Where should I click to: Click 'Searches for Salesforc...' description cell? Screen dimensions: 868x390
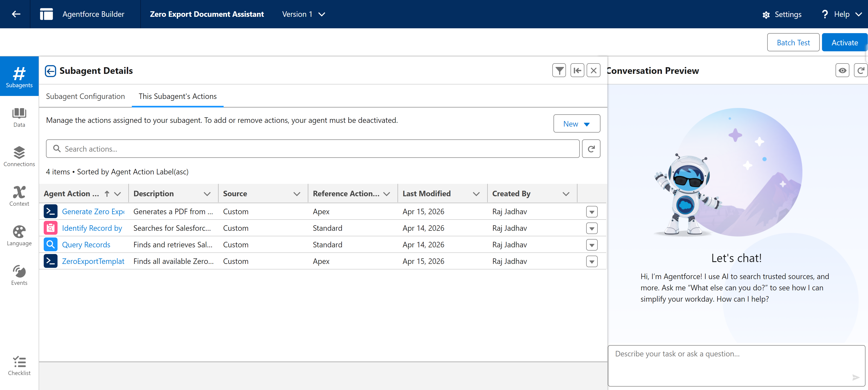(172, 228)
